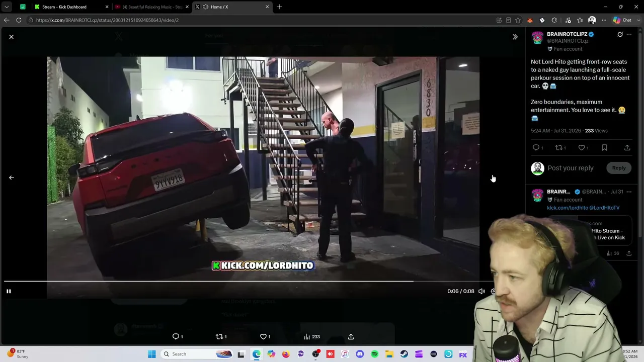The image size is (644, 362).
Task: Open Firefox from the taskbar
Action: coord(286,354)
